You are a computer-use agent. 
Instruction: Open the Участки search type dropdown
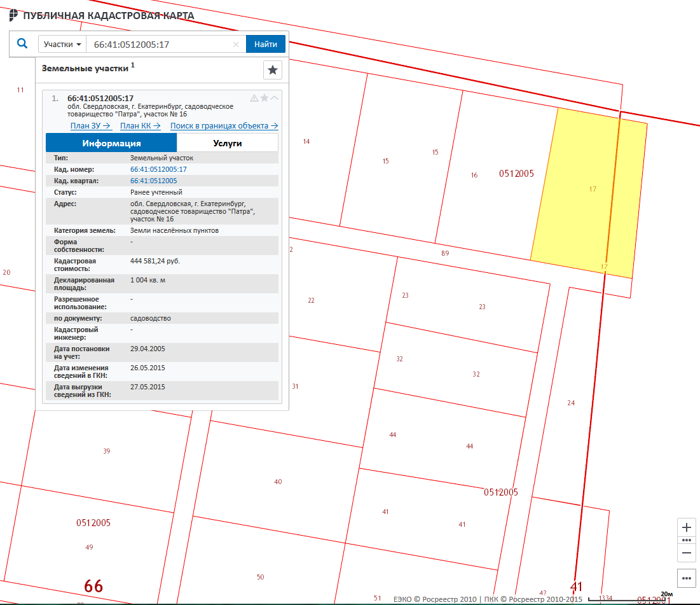click(x=62, y=45)
